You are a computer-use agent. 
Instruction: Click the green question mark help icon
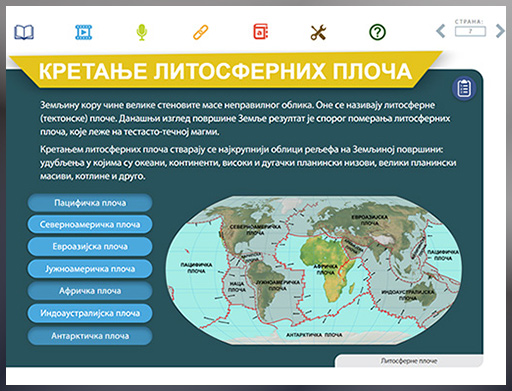[x=377, y=32]
